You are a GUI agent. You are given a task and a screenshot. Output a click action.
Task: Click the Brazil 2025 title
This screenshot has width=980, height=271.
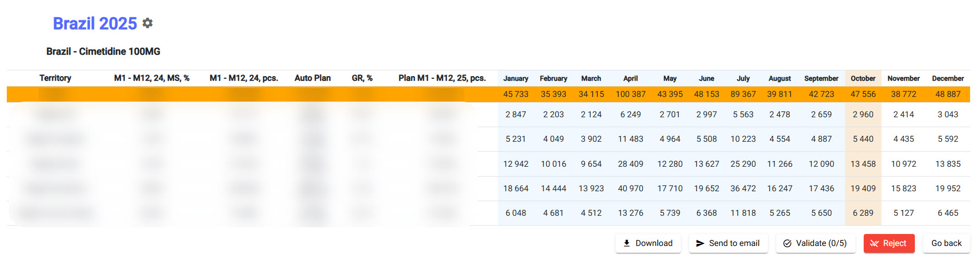(x=95, y=23)
